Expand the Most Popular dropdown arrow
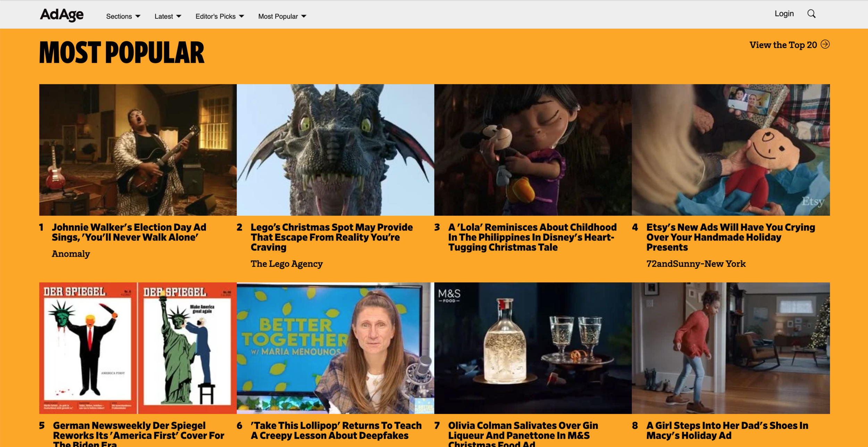 coord(304,16)
